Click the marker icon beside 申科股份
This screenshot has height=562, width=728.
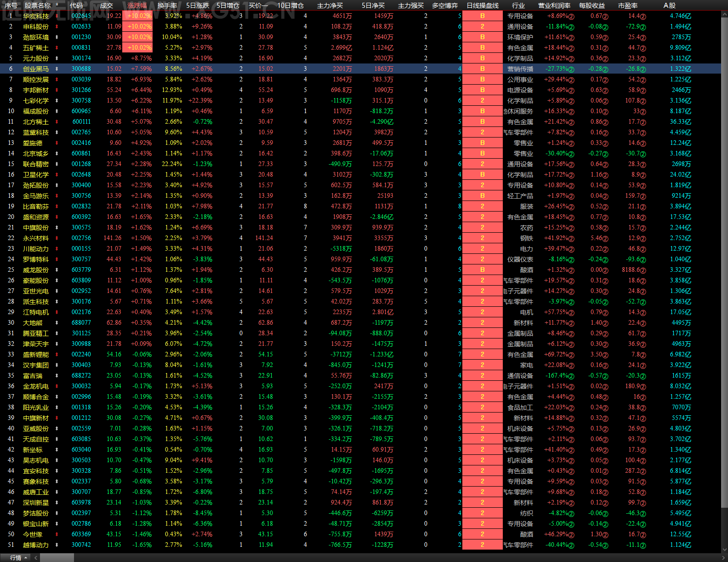click(57, 27)
